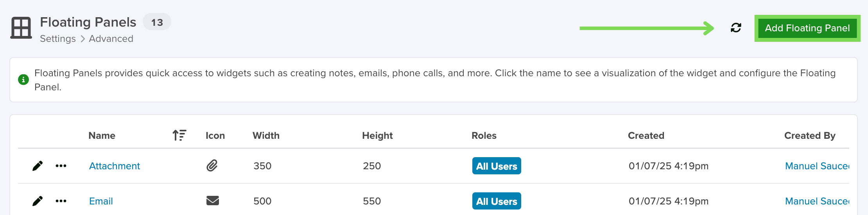868x215 pixels.
Task: Click the Email envelope icon
Action: [213, 201]
